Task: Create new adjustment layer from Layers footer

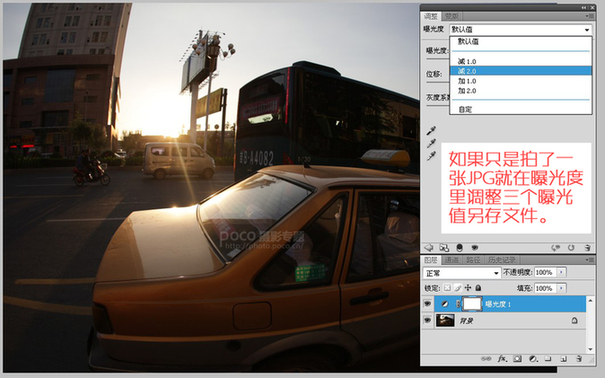Action: coord(533,359)
